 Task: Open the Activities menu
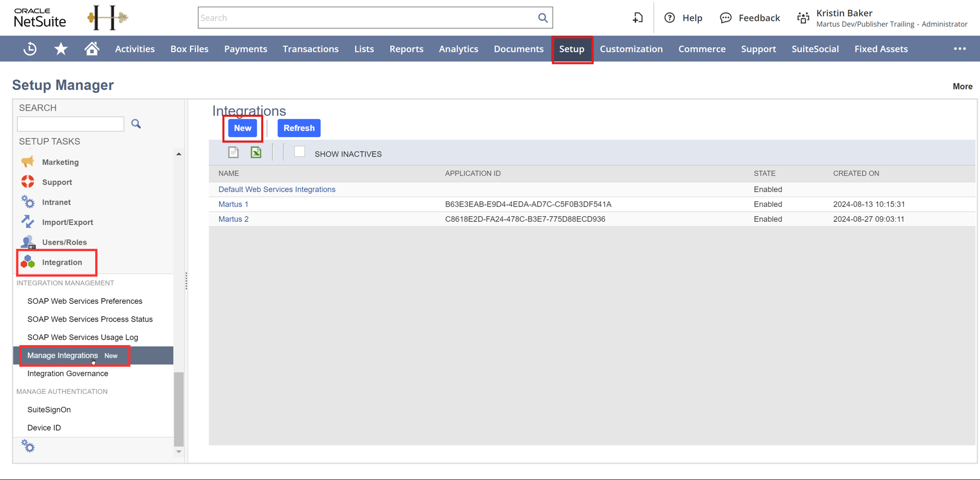pos(135,49)
